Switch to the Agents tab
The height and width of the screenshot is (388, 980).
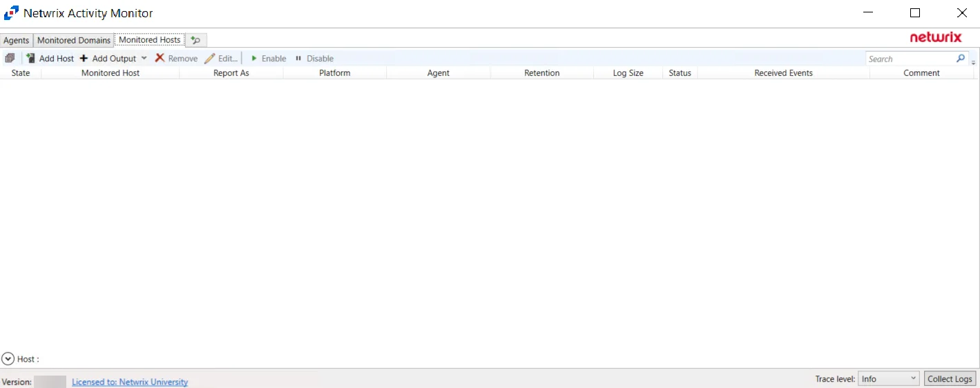coord(17,40)
